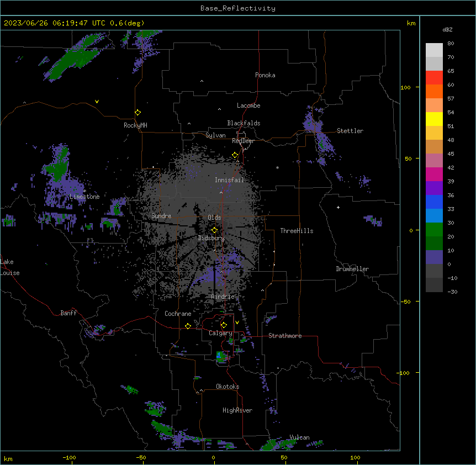Click the Blackfalds label

(x=244, y=123)
